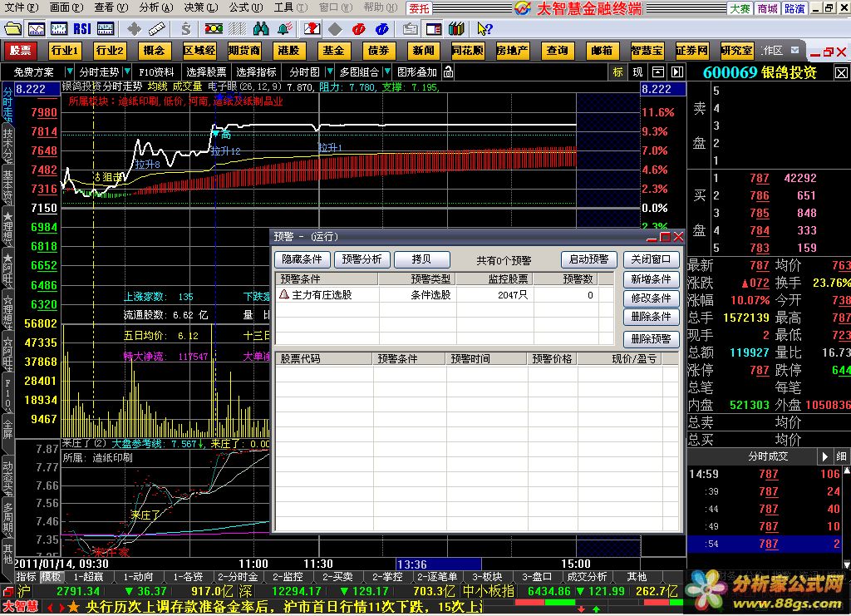Click the panel split icon beside 现
This screenshot has height=616, width=851.
tap(658, 71)
